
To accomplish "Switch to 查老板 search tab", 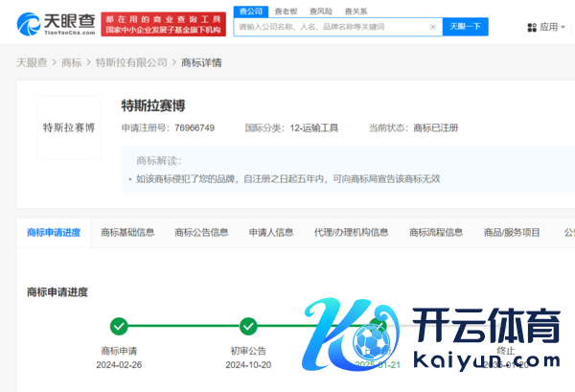I will (285, 11).
